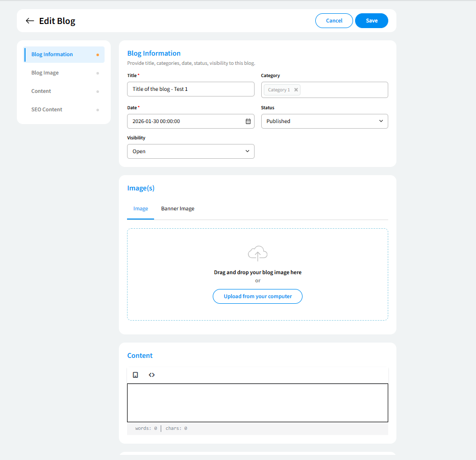476x460 pixels.
Task: Expand the Status dropdown
Action: tap(324, 122)
